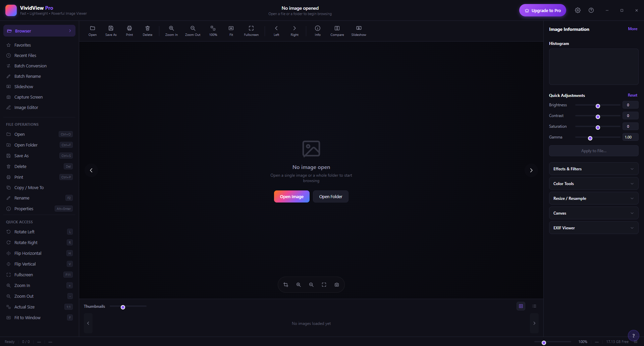The width and height of the screenshot is (644, 346).
Task: Expand the Browser sidebar chevron
Action: click(x=70, y=31)
